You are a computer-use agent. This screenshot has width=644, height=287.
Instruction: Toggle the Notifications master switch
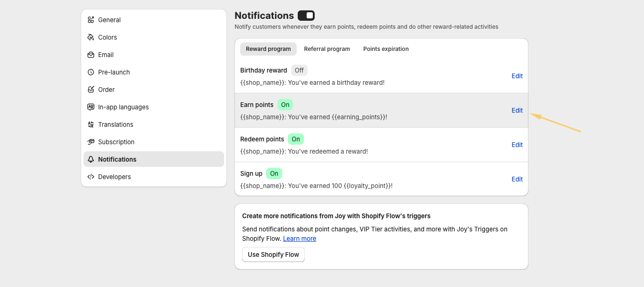(x=306, y=16)
